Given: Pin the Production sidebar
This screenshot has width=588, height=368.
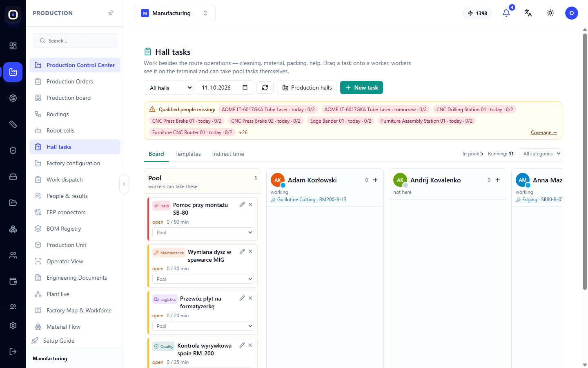Looking at the screenshot, I should (111, 13).
